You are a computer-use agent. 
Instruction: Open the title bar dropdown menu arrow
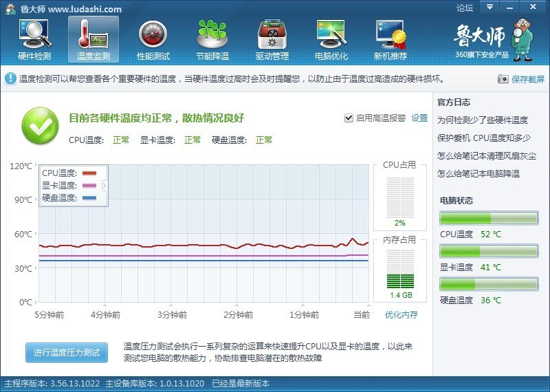489,7
